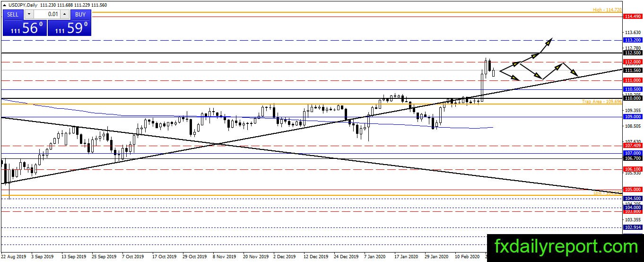The height and width of the screenshot is (262, 644).
Task: Click the 2 Dec 2019 date label
Action: coord(285,257)
